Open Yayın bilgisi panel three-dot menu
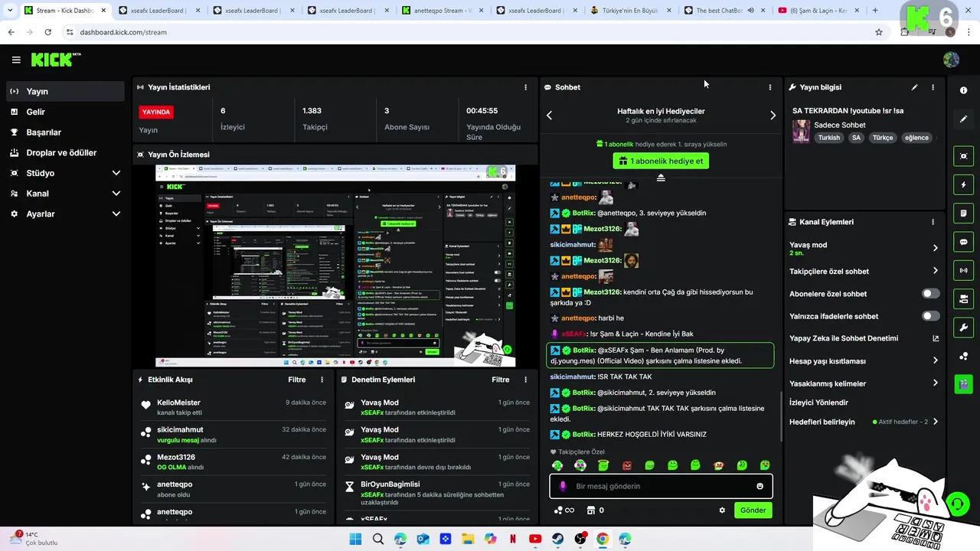This screenshot has width=980, height=551. pos(933,87)
